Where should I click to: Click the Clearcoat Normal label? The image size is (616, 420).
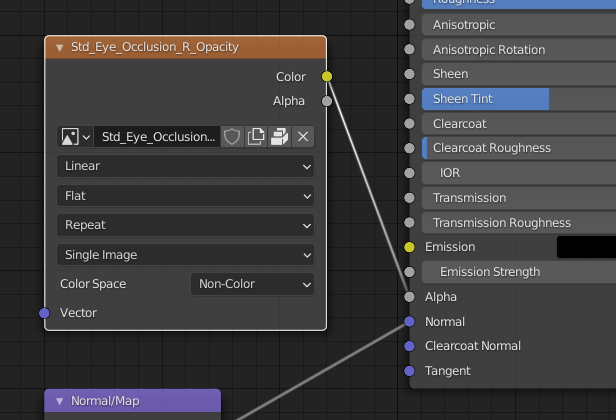coord(473,346)
